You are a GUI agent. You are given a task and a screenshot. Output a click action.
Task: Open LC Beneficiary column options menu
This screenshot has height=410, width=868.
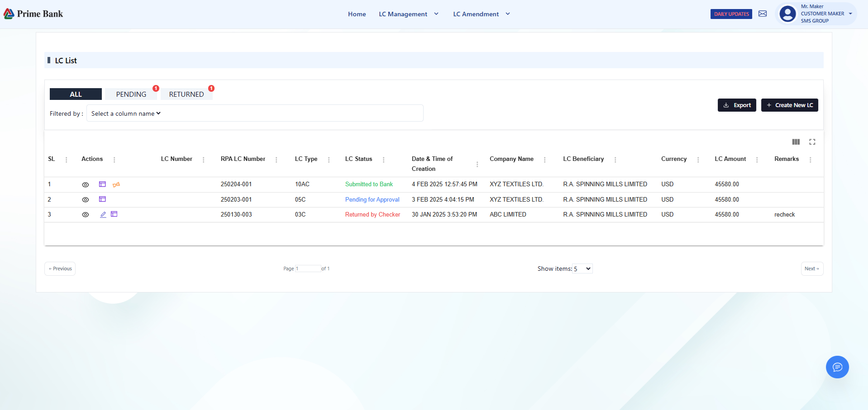pos(615,160)
